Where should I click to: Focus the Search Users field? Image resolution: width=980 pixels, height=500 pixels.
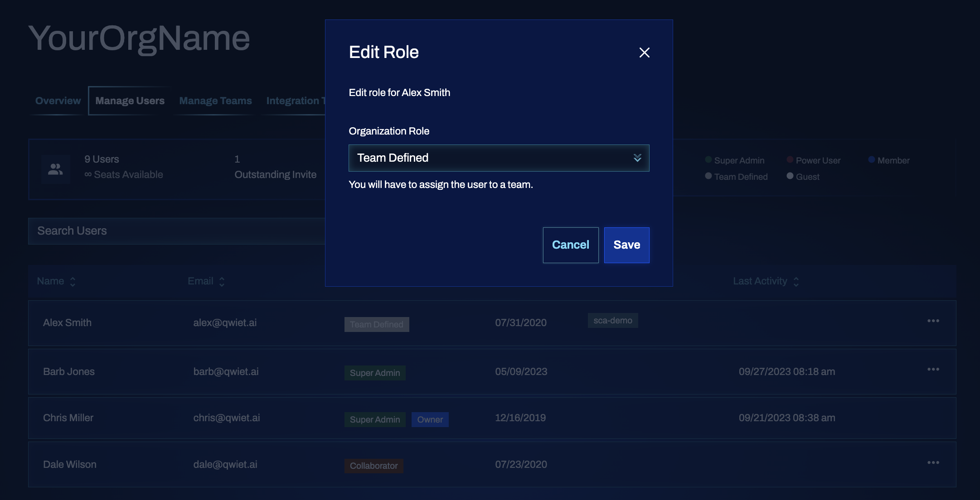click(x=177, y=231)
